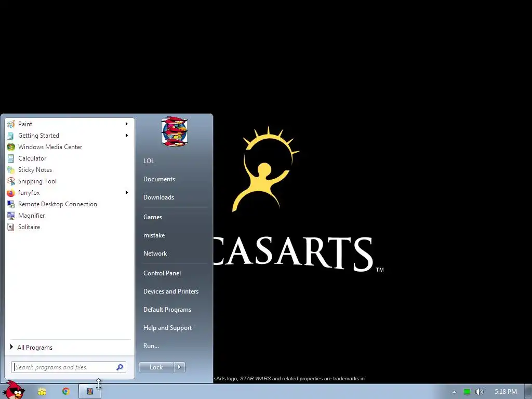Click the volume speaker tray icon
This screenshot has height=399, width=532.
[x=479, y=392]
